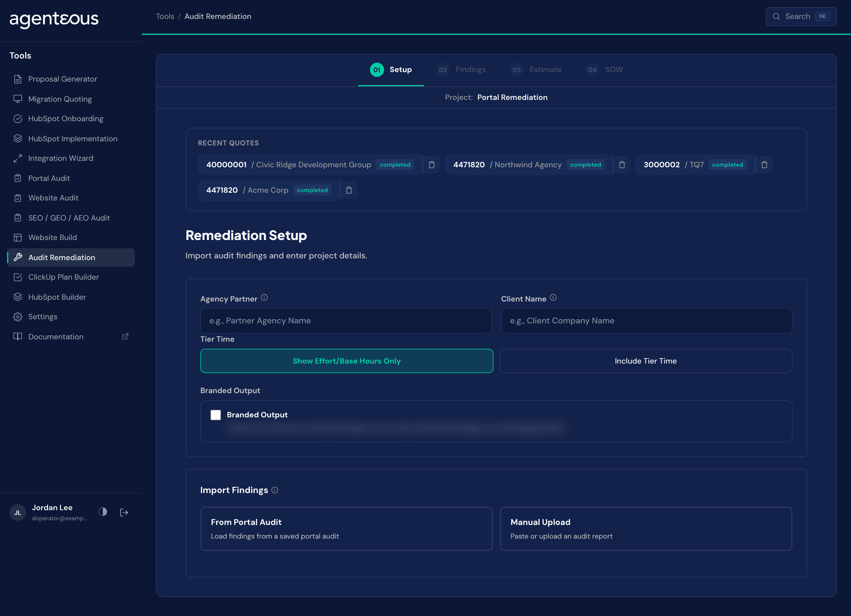Click the SEO / GEO / AEO Audit icon
Image resolution: width=851 pixels, height=616 pixels.
[18, 218]
